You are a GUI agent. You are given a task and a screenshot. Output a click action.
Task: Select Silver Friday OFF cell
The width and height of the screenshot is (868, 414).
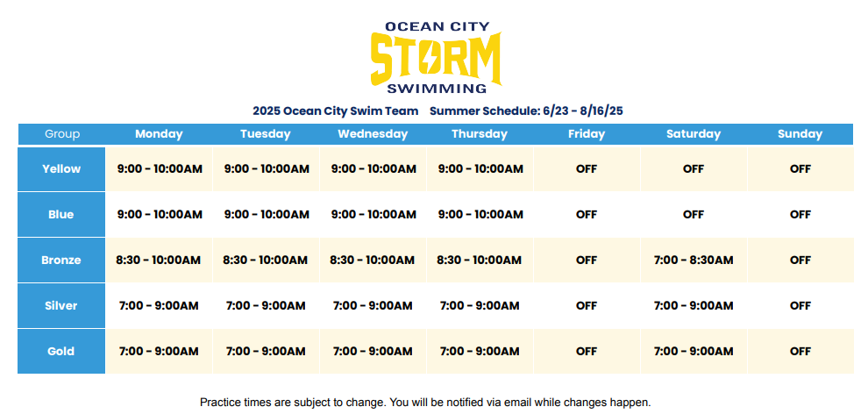tap(587, 305)
